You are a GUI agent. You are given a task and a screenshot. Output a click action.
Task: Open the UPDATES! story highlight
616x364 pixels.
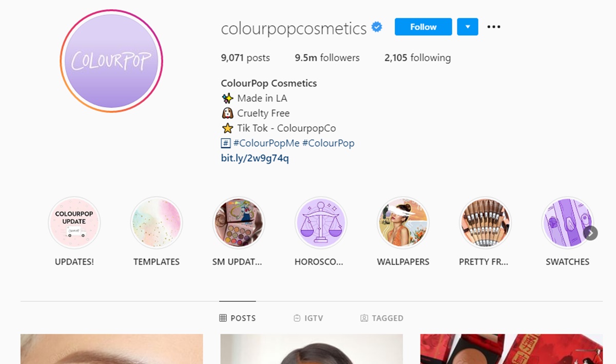click(x=74, y=223)
